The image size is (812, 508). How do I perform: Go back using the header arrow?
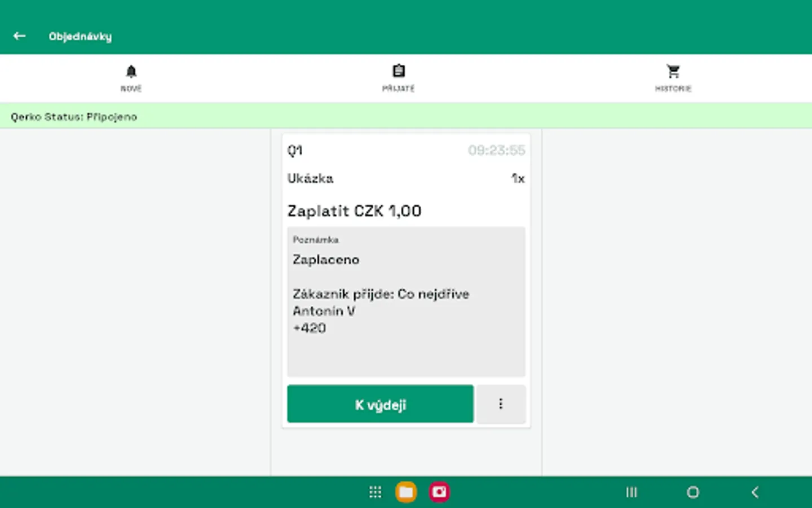coord(20,36)
